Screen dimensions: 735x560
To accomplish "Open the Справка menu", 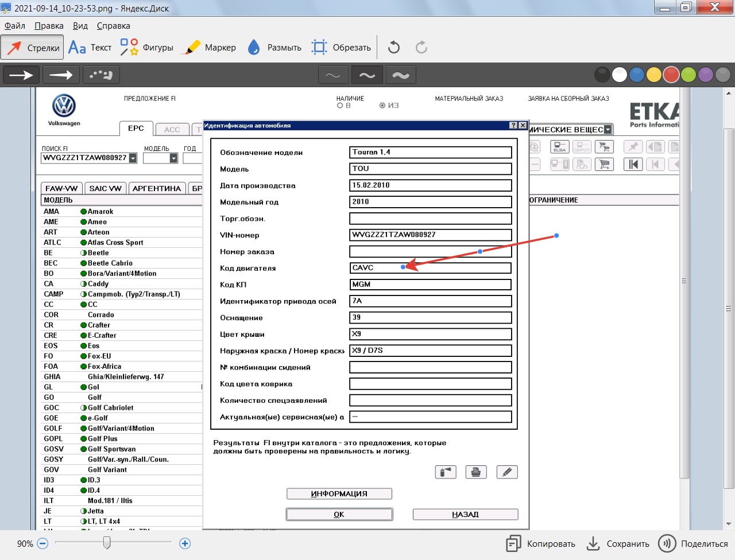I will [x=114, y=26].
